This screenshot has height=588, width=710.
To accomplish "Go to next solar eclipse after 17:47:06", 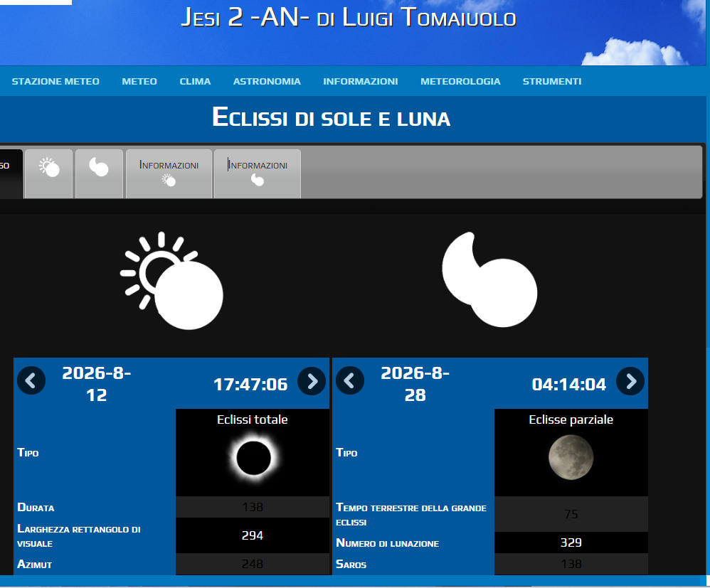I will pyautogui.click(x=312, y=381).
